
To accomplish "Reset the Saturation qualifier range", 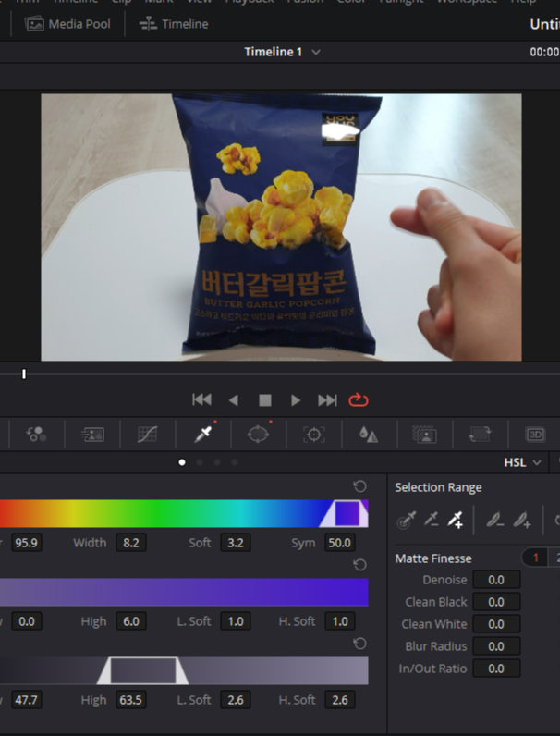I will (359, 565).
